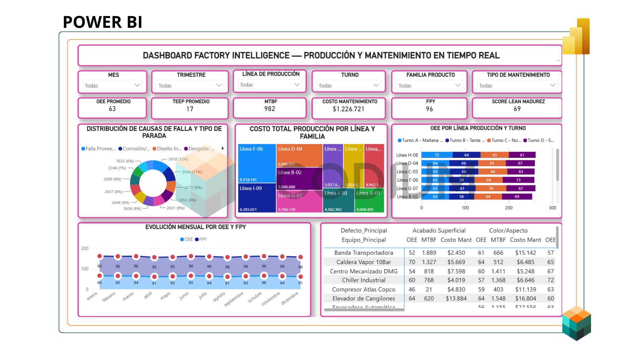The height and width of the screenshot is (362, 644).
Task: Click the COSTO MANTENIMIENTO card value
Action: [348, 109]
